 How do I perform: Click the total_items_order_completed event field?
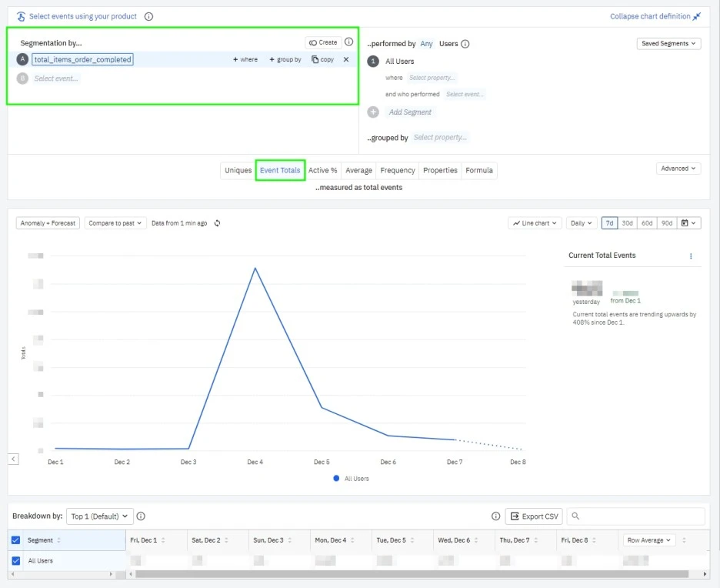click(82, 59)
